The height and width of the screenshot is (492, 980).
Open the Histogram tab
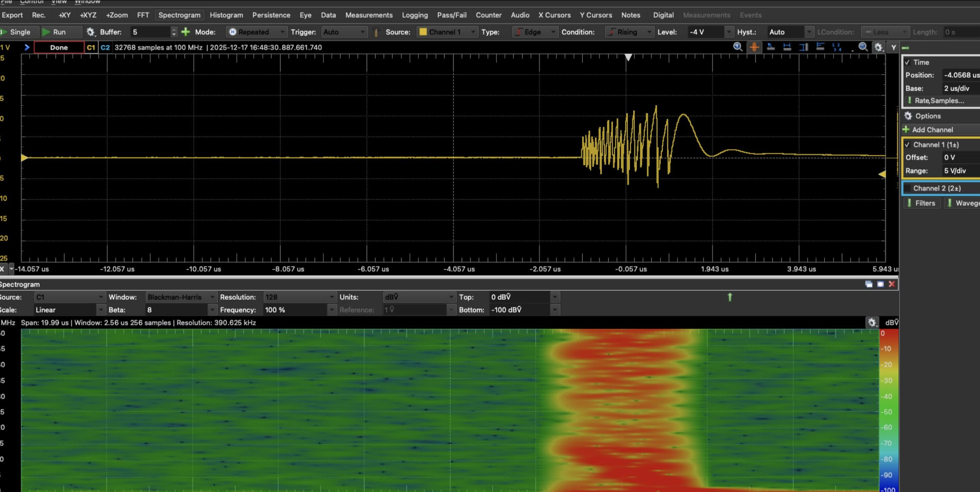(226, 15)
